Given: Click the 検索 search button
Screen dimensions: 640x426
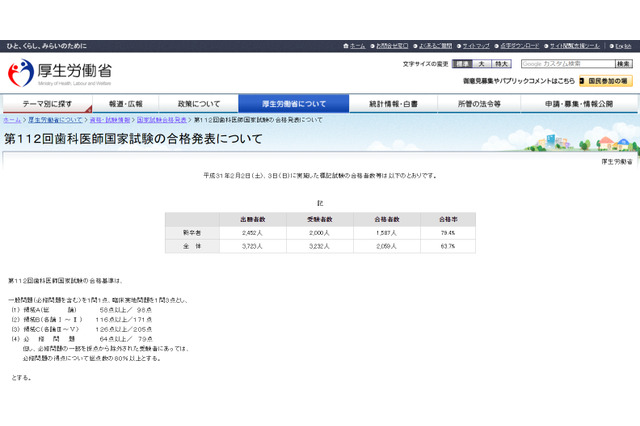Looking at the screenshot, I should (624, 64).
